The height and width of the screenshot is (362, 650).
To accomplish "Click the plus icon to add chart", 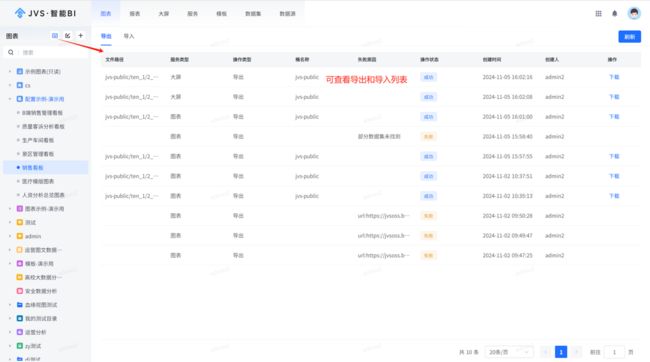I will (x=80, y=36).
